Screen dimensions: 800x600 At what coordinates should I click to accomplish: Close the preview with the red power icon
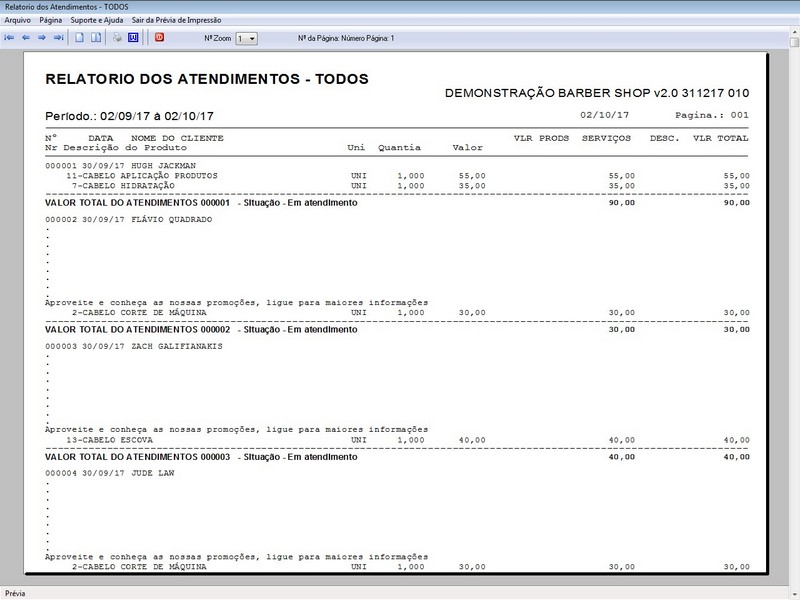[x=160, y=38]
